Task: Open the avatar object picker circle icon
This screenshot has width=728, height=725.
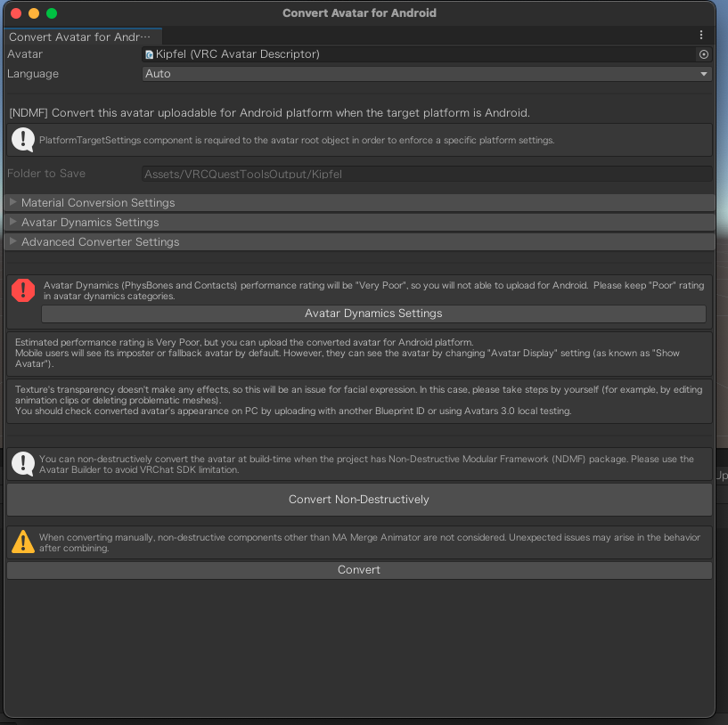Action: (x=703, y=54)
